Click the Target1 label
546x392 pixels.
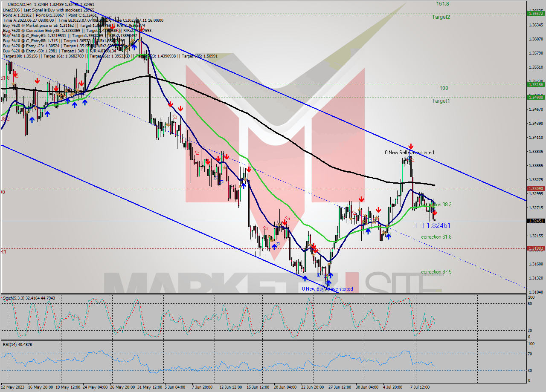441,101
